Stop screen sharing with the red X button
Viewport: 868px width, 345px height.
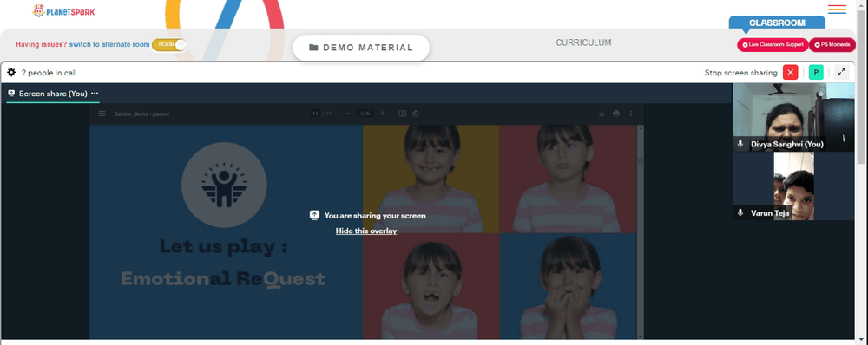coord(790,73)
